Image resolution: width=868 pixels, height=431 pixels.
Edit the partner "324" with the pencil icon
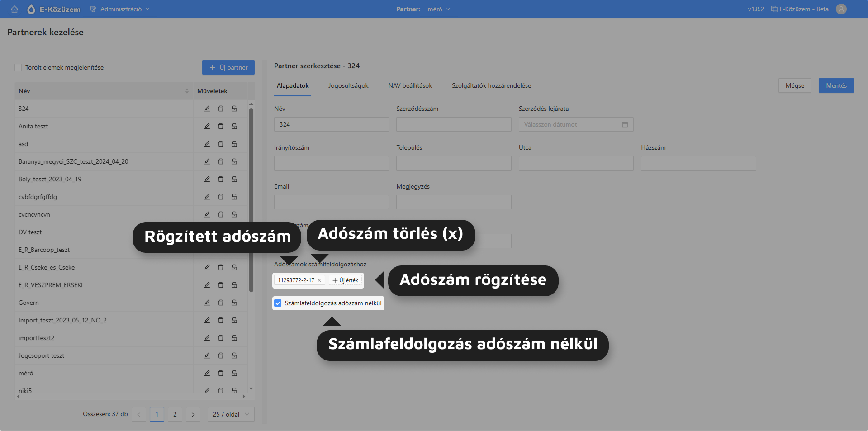[207, 109]
